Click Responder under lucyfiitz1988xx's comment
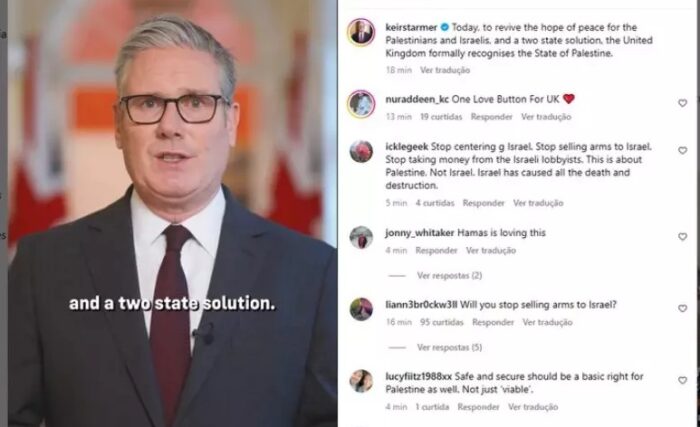 point(478,407)
